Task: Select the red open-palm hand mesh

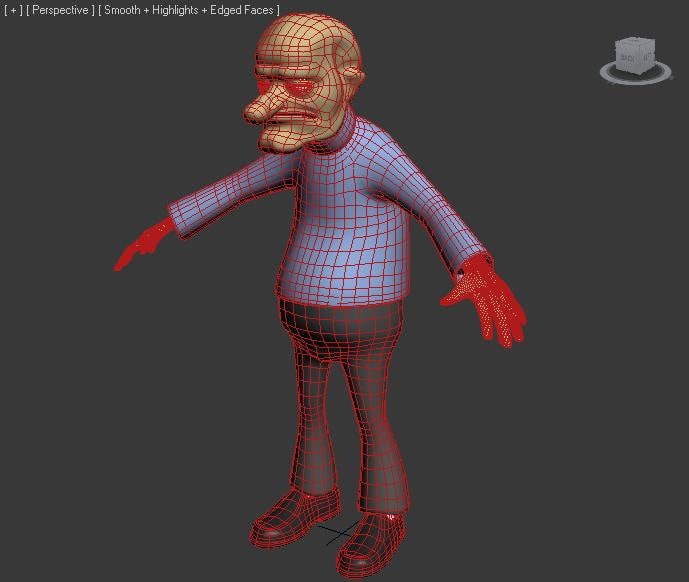Action: 490,298
